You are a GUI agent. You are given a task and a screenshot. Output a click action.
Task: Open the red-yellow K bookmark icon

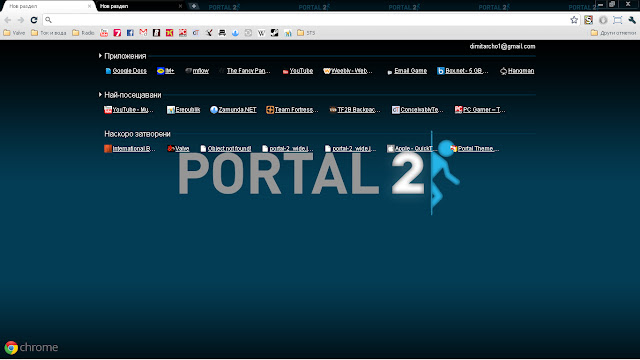click(x=169, y=33)
